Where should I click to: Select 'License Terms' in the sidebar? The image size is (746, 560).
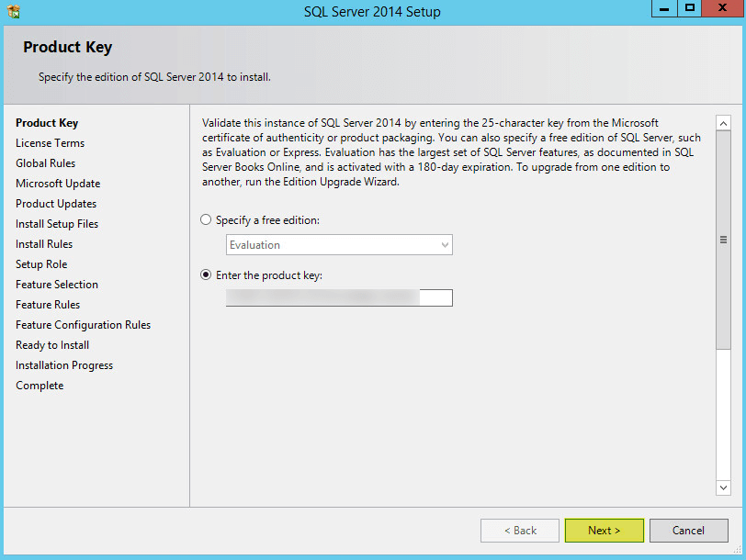click(50, 142)
